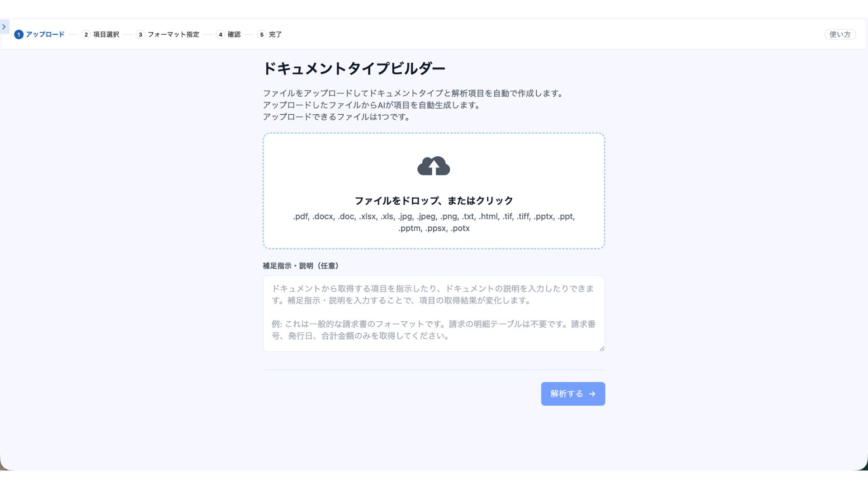Click the cloud upload icon

click(x=434, y=166)
